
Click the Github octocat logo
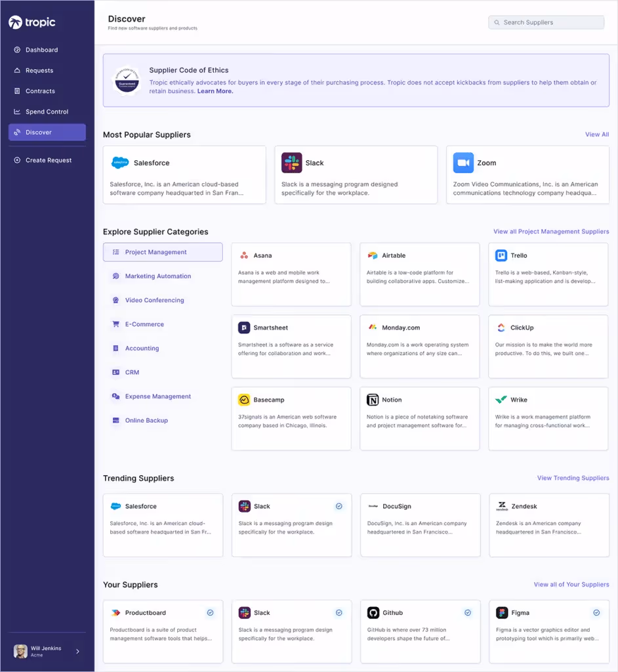click(x=373, y=613)
